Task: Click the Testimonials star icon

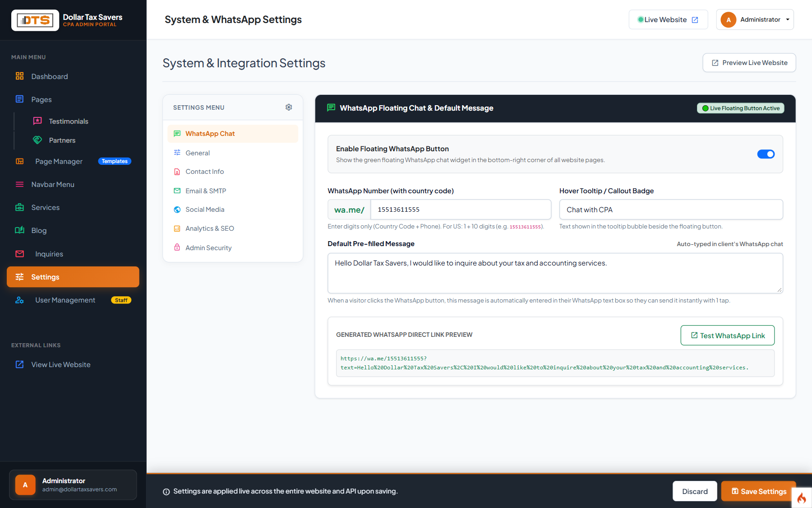Action: click(x=37, y=121)
